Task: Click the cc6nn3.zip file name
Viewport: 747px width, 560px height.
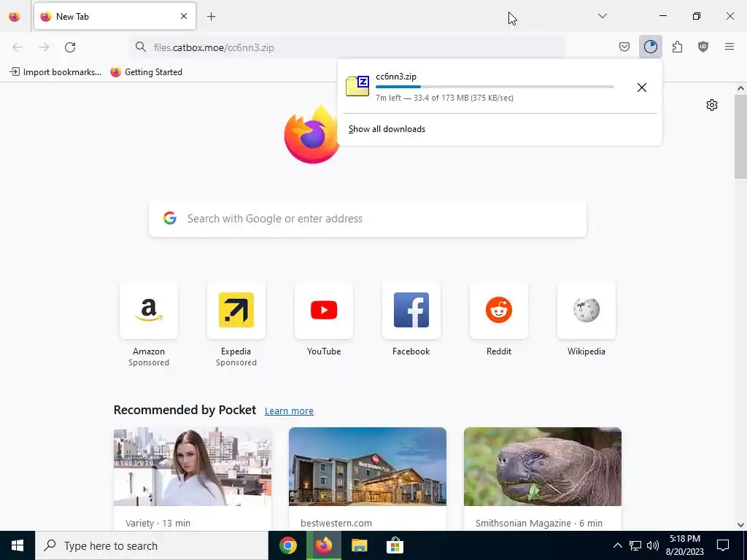Action: [396, 76]
